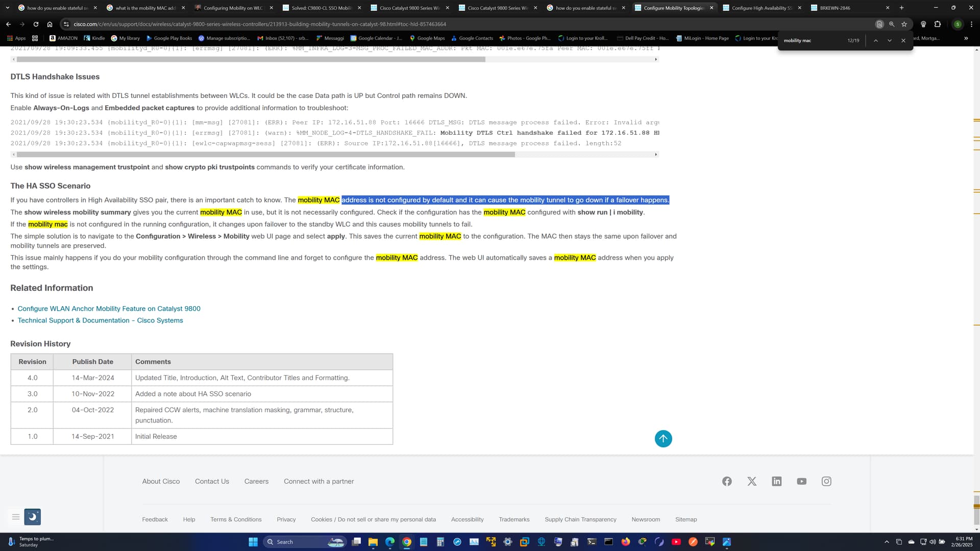Click the find bar search field
The width and height of the screenshot is (980, 551).
coord(812,40)
